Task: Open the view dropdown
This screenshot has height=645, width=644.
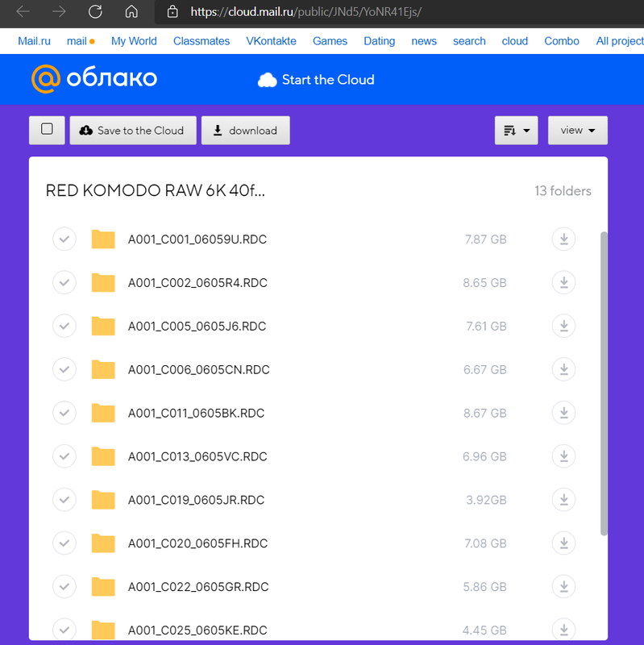Action: pos(577,131)
